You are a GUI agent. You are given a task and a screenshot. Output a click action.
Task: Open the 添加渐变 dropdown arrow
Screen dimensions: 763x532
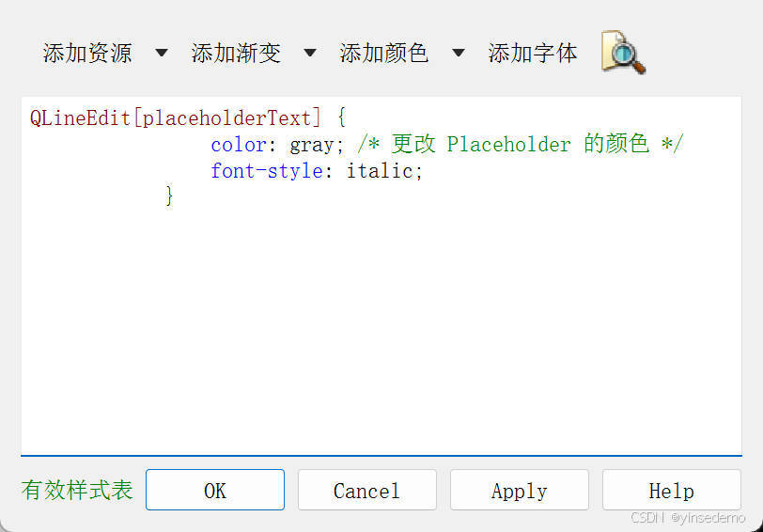[x=310, y=53]
